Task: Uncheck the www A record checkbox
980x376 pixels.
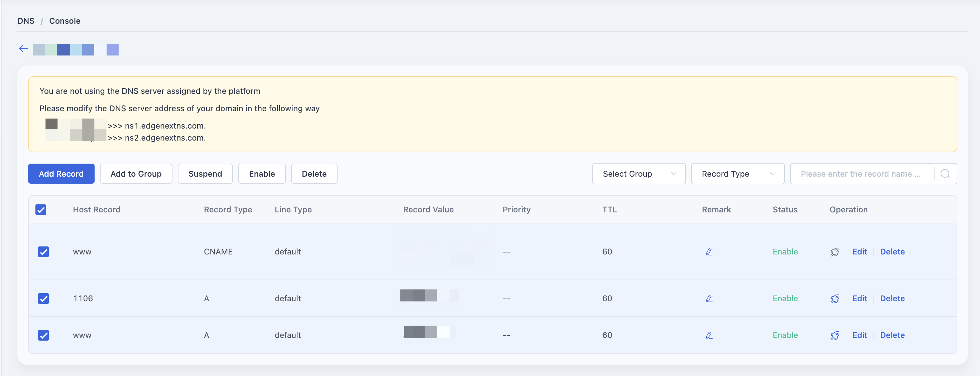Action: point(43,335)
